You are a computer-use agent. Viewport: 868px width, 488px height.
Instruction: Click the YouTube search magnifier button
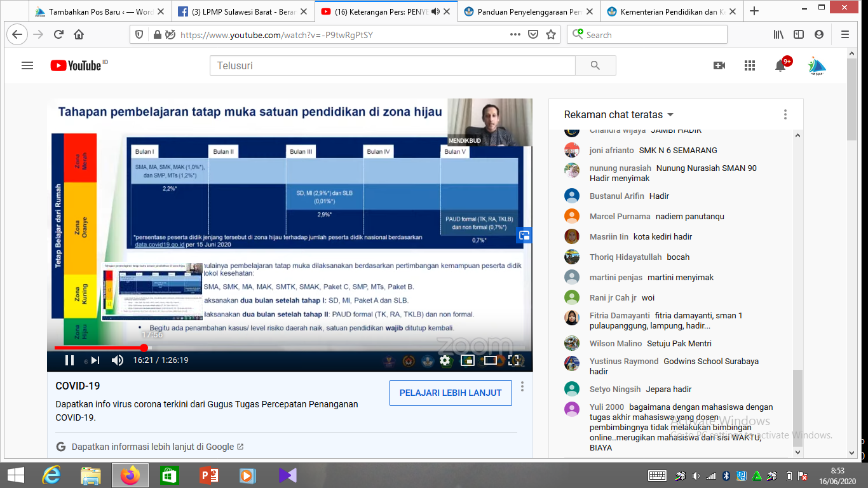(595, 65)
